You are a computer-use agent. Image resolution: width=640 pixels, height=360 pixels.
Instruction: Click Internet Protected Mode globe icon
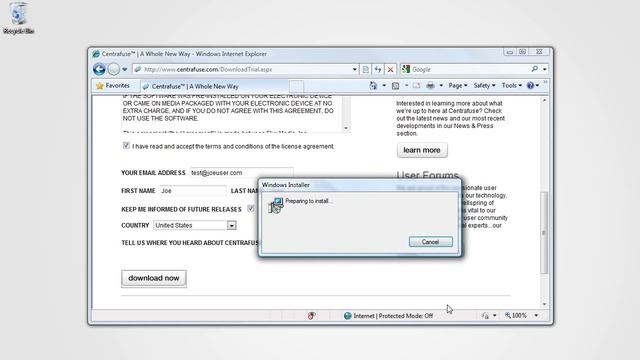pos(348,316)
